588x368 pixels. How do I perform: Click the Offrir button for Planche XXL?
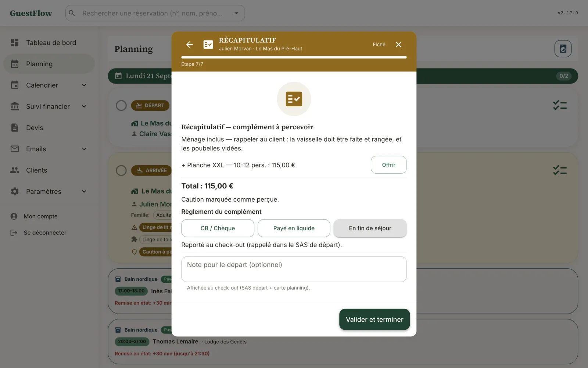388,165
